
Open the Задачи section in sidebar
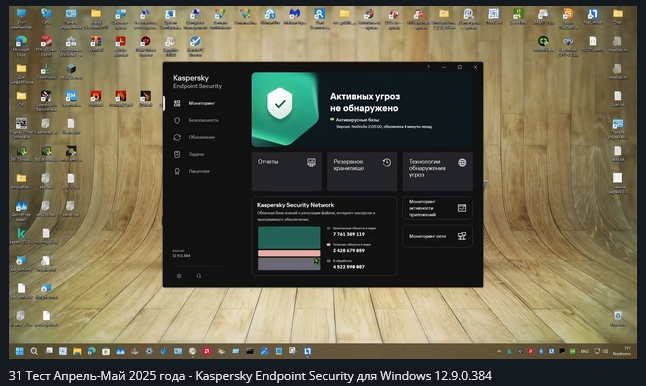pyautogui.click(x=196, y=154)
